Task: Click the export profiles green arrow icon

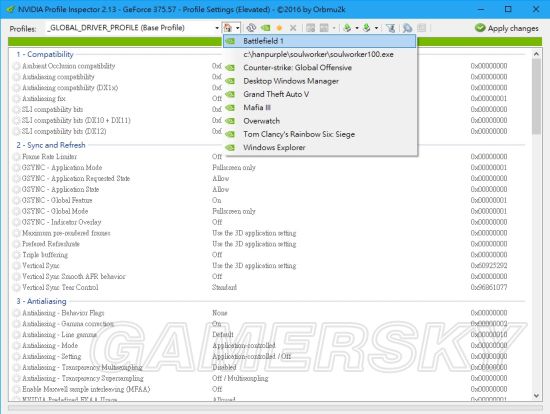Action: click(347, 28)
